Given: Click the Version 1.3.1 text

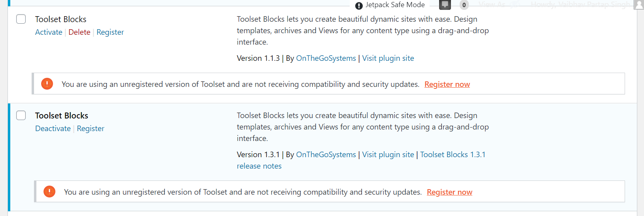Looking at the screenshot, I should point(258,155).
